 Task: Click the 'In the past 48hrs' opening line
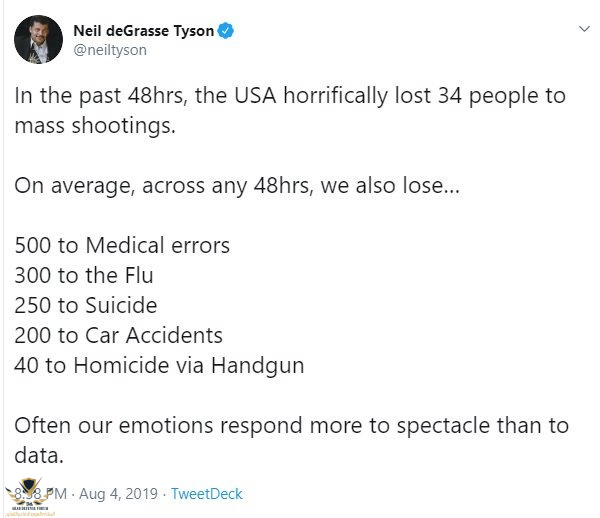290,96
